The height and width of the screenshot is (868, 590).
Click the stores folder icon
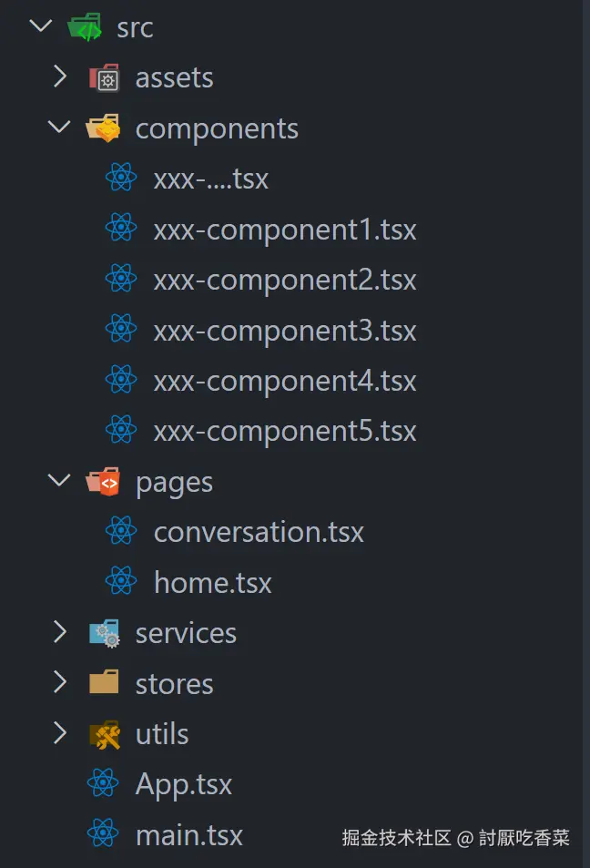pyautogui.click(x=104, y=682)
